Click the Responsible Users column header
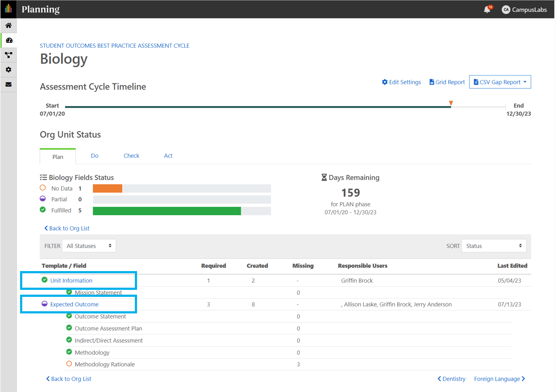The height and width of the screenshot is (392, 556). (x=363, y=265)
